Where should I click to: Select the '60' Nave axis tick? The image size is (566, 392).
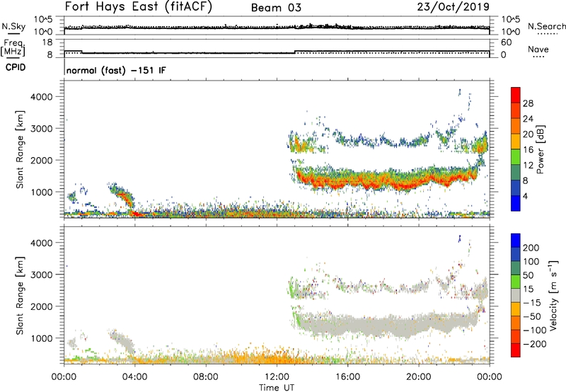(x=506, y=42)
